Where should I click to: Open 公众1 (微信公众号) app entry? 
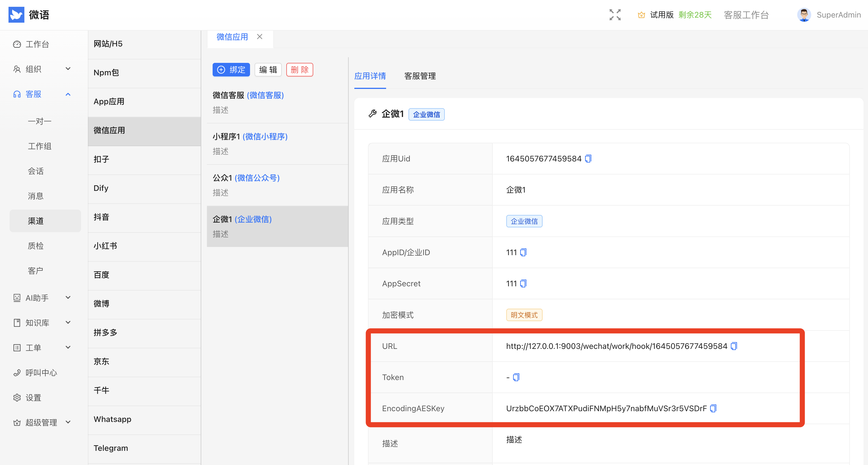(x=277, y=185)
